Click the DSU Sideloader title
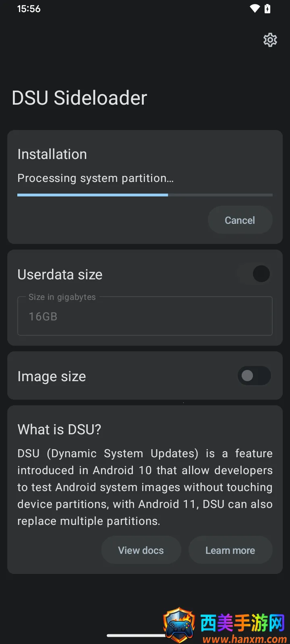Image resolution: width=290 pixels, height=644 pixels. point(79,98)
